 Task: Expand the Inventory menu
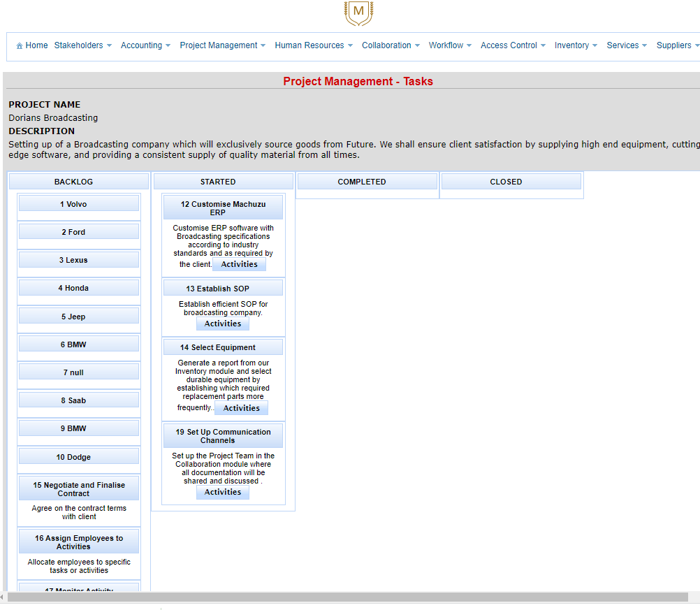[576, 45]
